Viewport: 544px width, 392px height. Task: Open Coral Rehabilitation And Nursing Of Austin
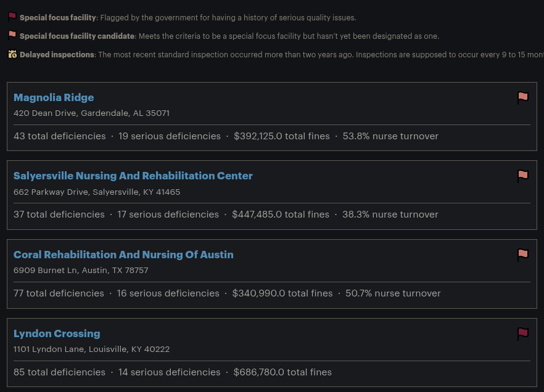coord(123,255)
